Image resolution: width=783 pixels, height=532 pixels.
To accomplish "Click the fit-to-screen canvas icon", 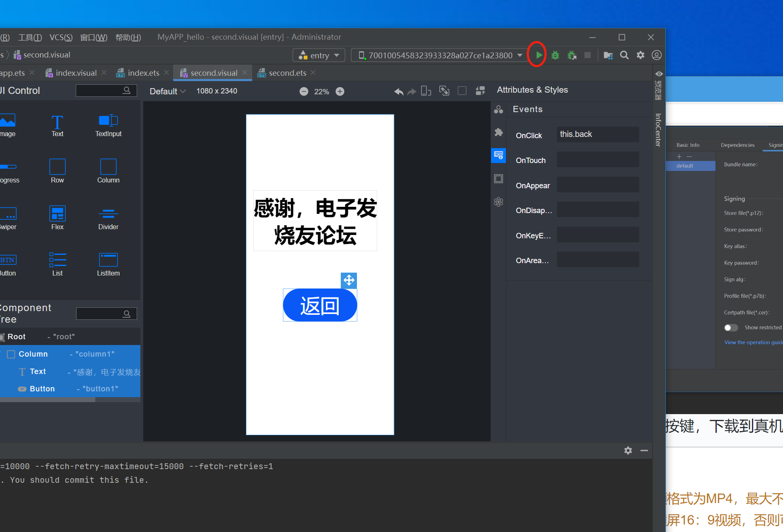I will point(444,91).
